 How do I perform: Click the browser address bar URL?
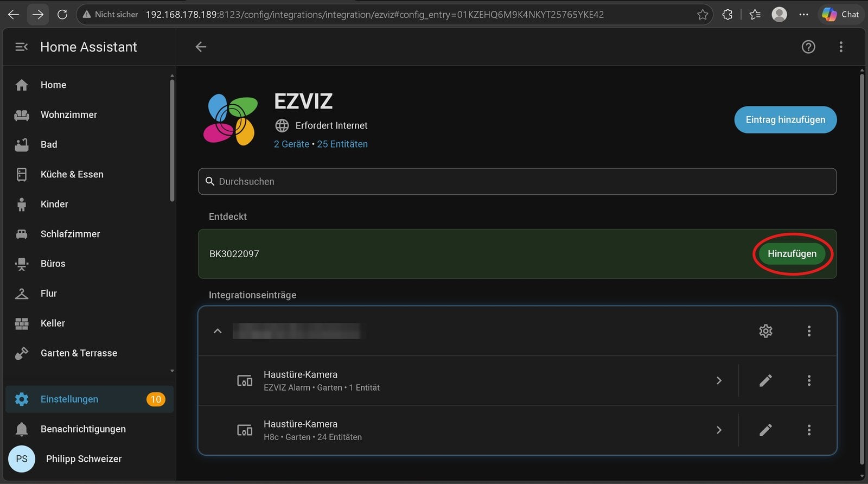(x=375, y=15)
